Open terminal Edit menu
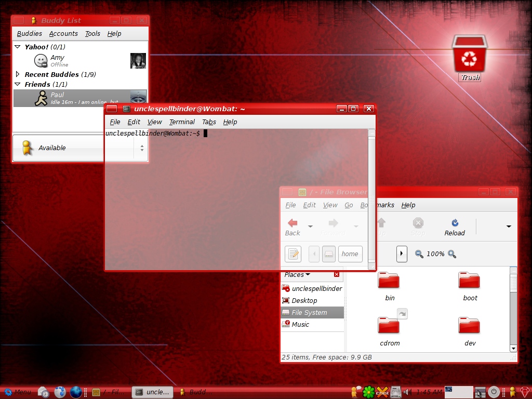 [134, 122]
